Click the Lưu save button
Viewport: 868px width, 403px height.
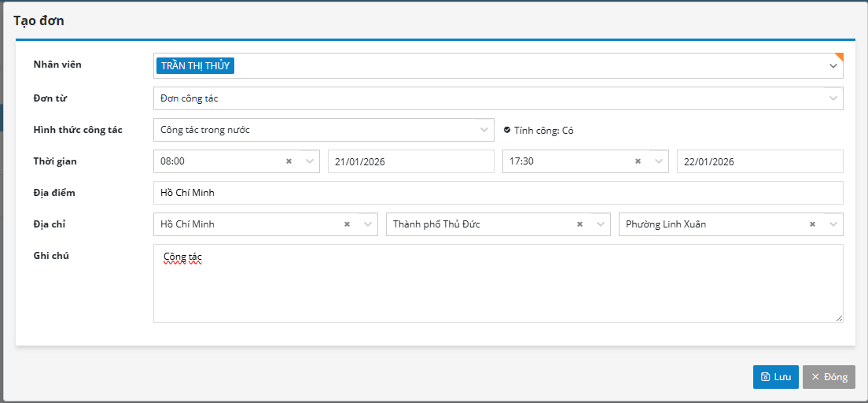tap(776, 377)
